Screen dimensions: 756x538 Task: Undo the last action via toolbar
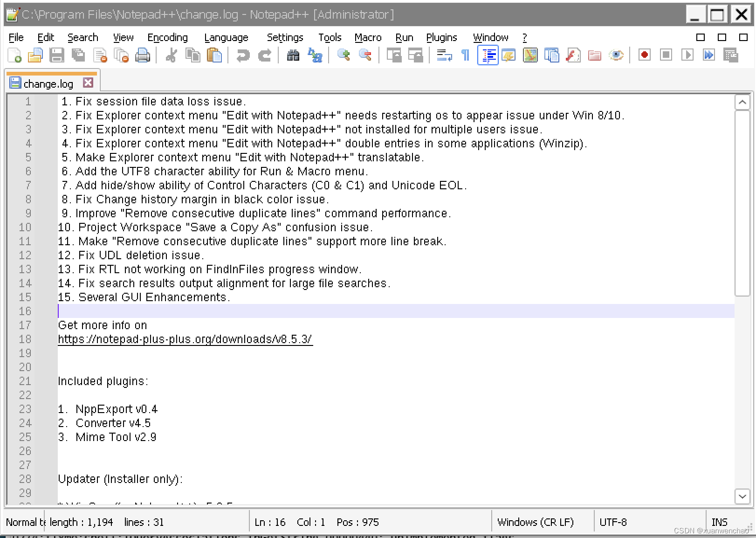[x=243, y=55]
